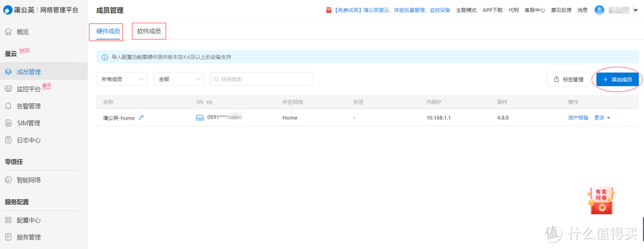Click the Home network cell
This screenshot has width=644, height=249.
click(x=290, y=118)
